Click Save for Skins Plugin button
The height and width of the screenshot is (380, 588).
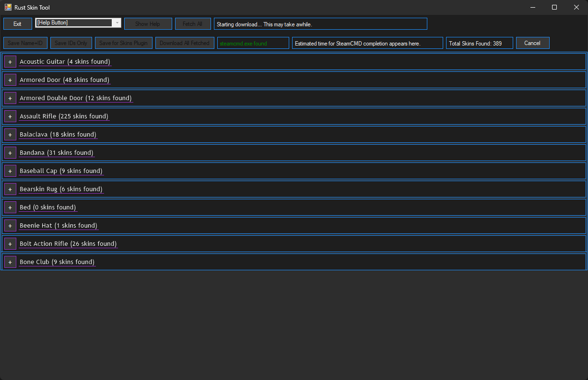pyautogui.click(x=123, y=43)
